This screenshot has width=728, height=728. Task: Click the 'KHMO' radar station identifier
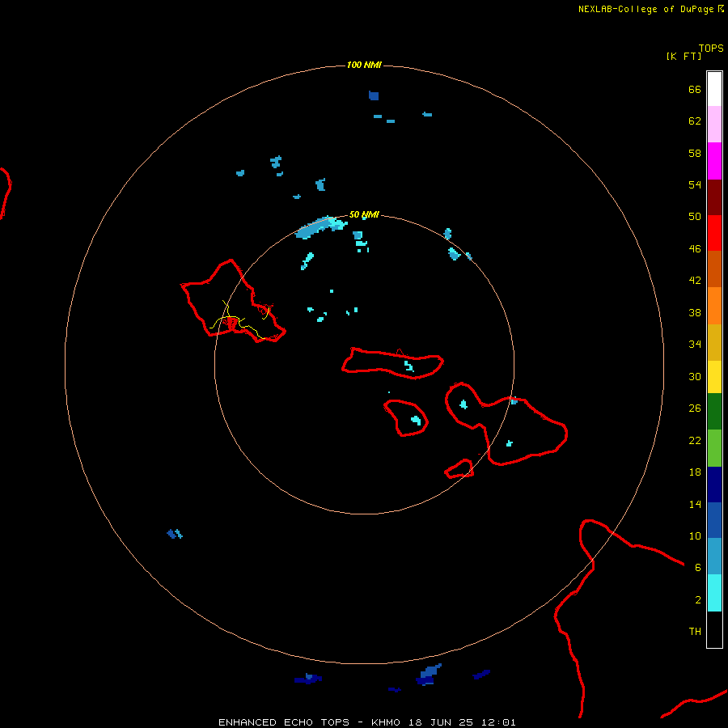tap(385, 722)
